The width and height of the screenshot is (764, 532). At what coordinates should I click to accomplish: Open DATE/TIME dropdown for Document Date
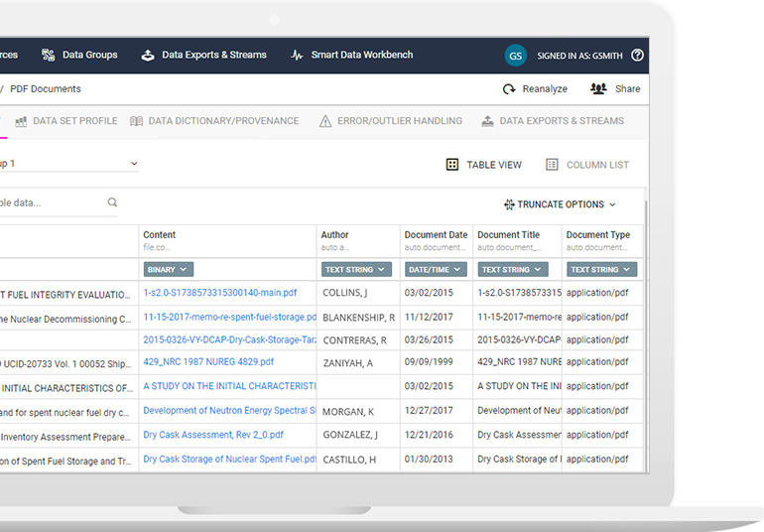(x=436, y=270)
